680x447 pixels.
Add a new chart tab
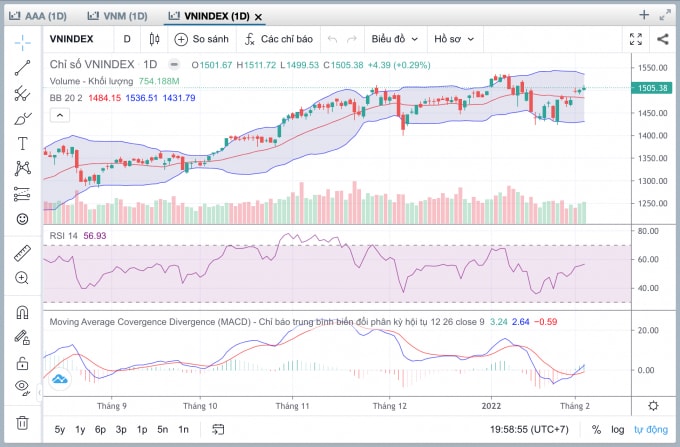[x=644, y=15]
